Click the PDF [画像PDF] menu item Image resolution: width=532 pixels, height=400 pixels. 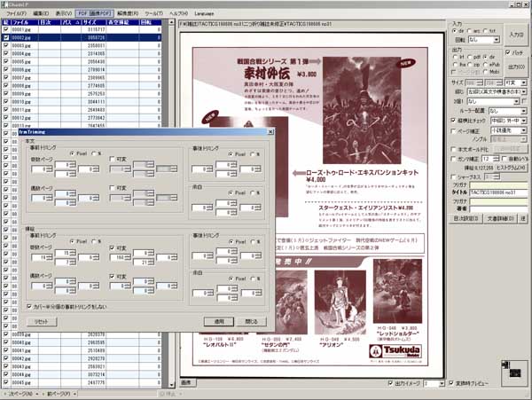(94, 13)
